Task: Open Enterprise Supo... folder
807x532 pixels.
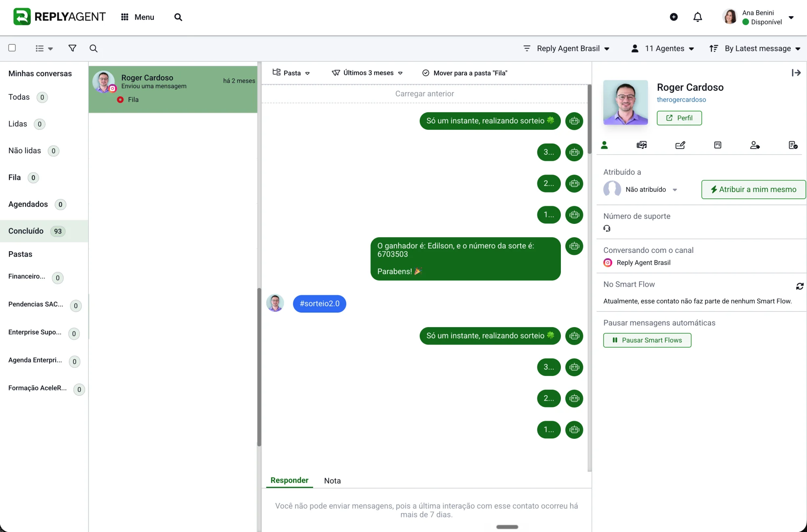Action: [44, 333]
